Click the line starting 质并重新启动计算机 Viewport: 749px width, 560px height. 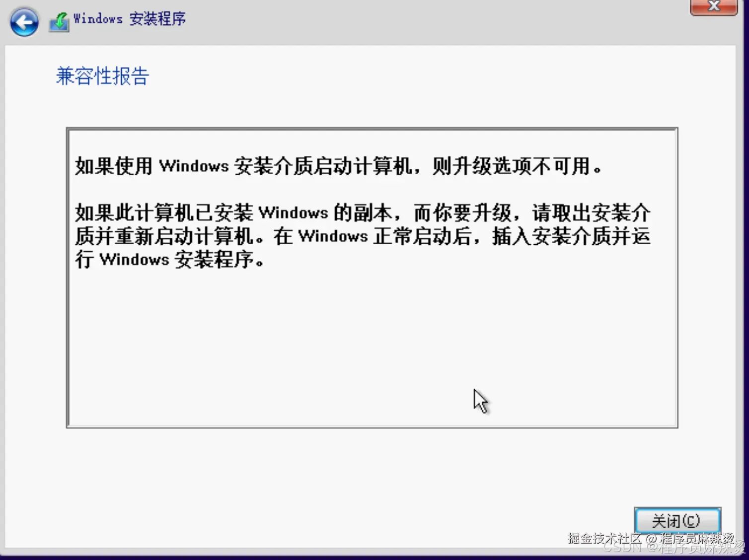(363, 236)
